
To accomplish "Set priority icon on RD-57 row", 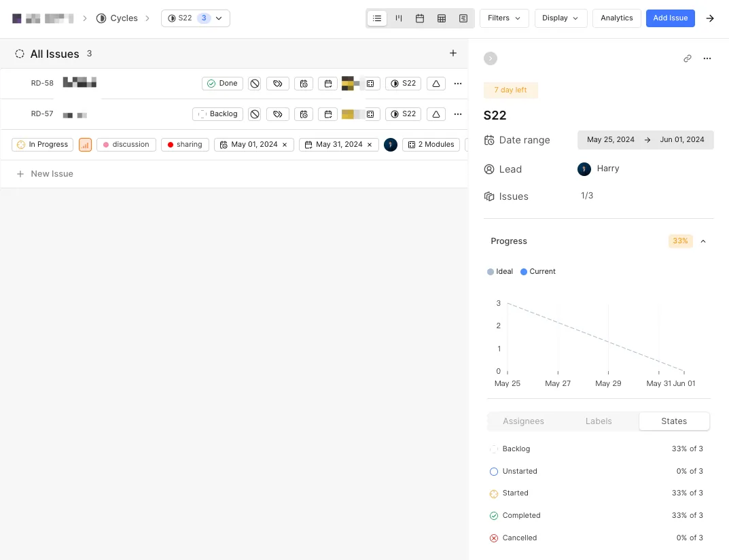I will (x=255, y=114).
